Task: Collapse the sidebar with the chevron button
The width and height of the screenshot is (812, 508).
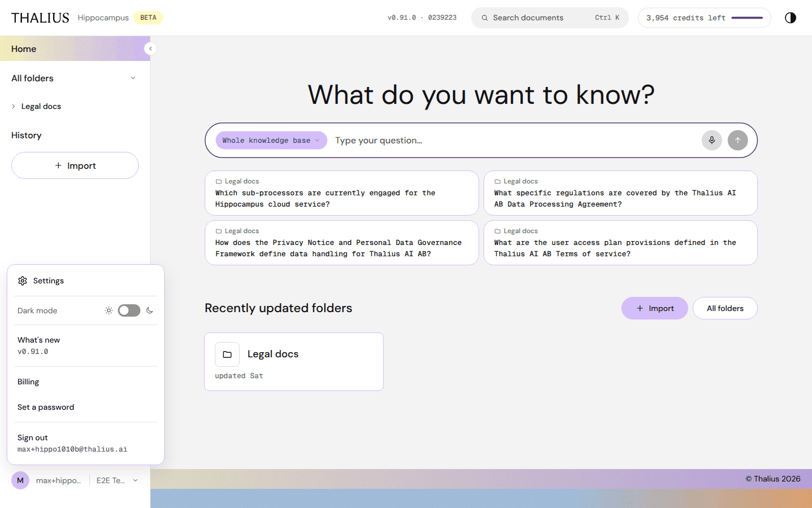Action: (x=151, y=49)
